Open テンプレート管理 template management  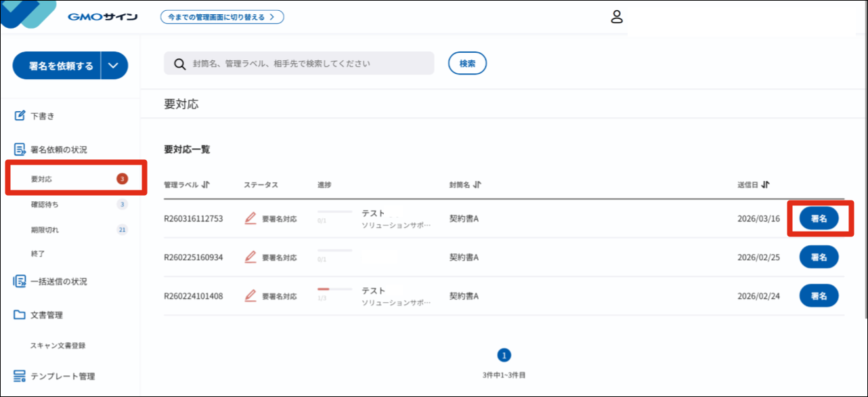pyautogui.click(x=62, y=376)
